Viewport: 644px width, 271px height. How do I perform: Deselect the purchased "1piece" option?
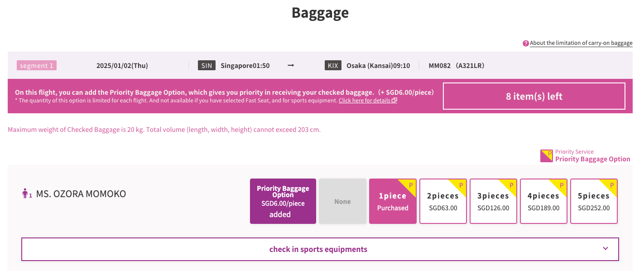click(x=393, y=201)
